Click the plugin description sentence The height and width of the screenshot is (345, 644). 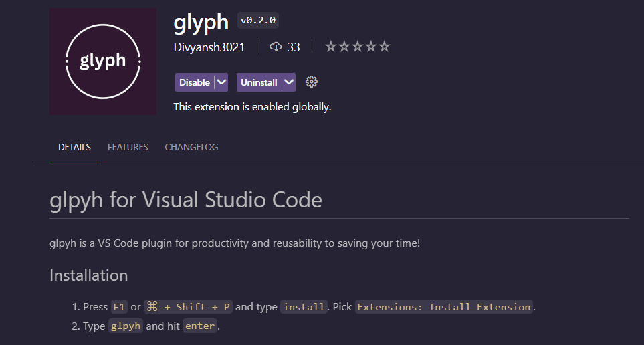click(235, 243)
